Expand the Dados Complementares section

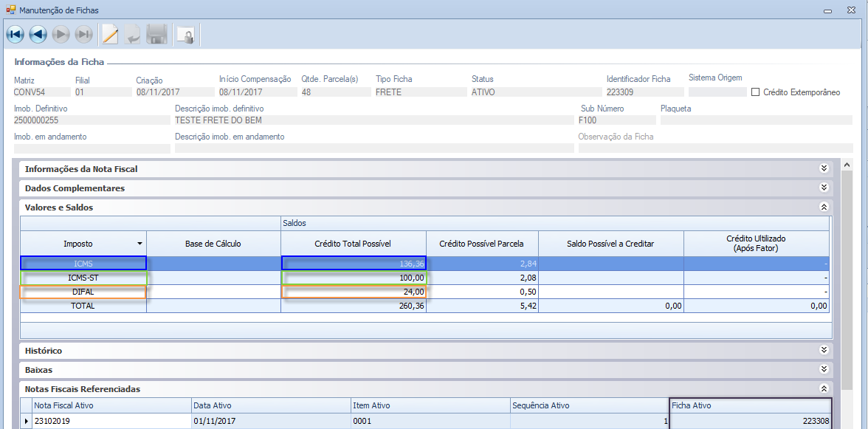click(824, 188)
